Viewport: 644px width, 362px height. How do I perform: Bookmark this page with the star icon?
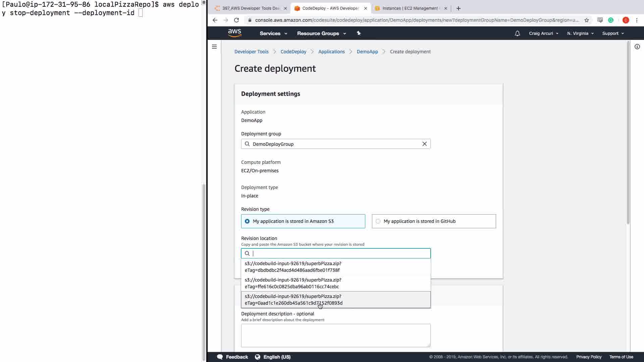(587, 20)
